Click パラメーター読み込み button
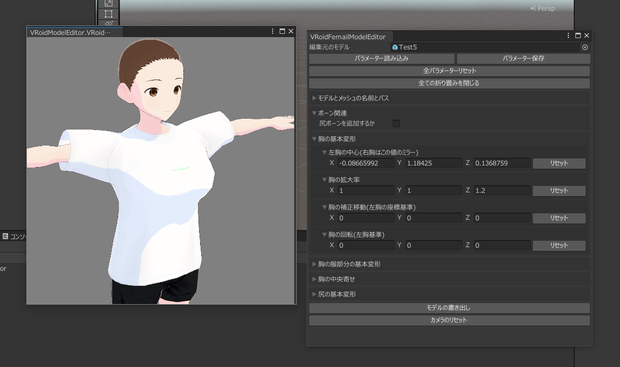The width and height of the screenshot is (620, 367). tap(382, 59)
